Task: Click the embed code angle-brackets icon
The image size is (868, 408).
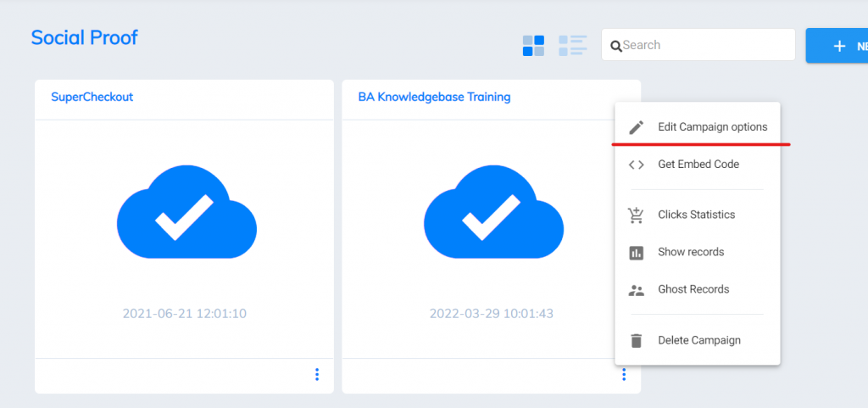Action: click(x=637, y=165)
